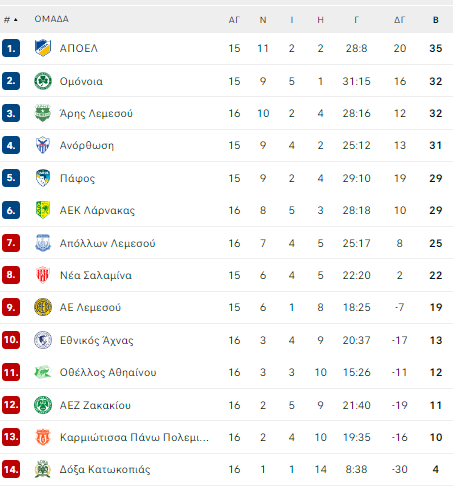
Task: Click the Ομόνοια green clover crest
Action: (43, 81)
